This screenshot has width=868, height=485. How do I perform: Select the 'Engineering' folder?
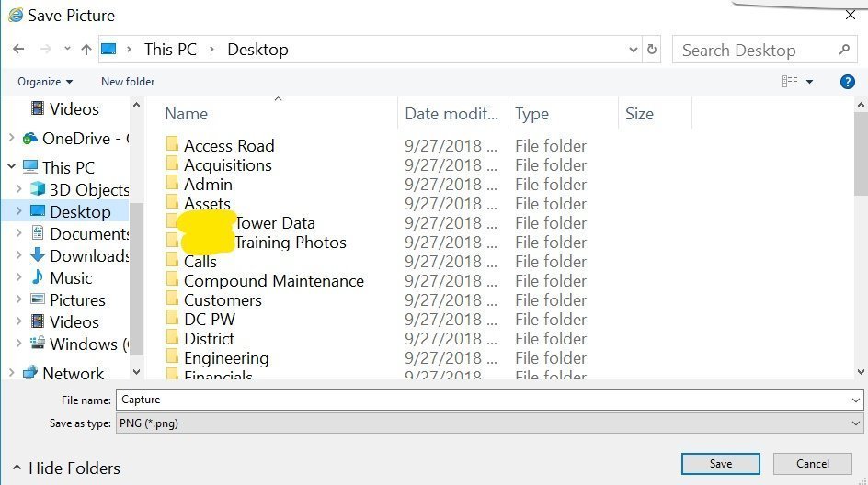click(x=218, y=358)
